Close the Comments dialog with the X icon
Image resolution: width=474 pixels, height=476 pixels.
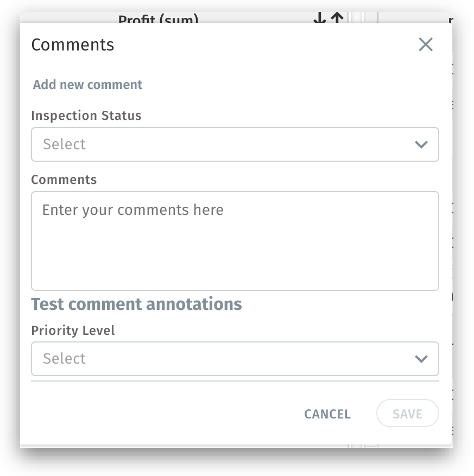(426, 45)
